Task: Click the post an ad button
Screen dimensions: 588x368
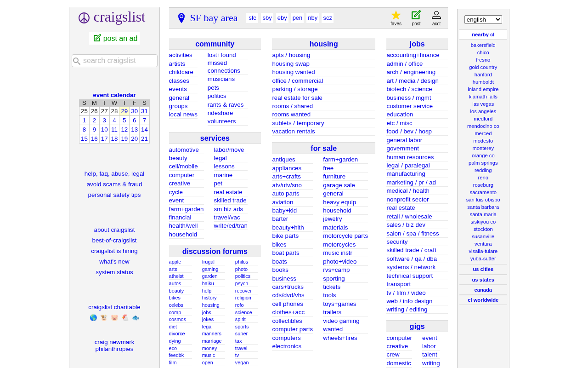Action: [114, 38]
